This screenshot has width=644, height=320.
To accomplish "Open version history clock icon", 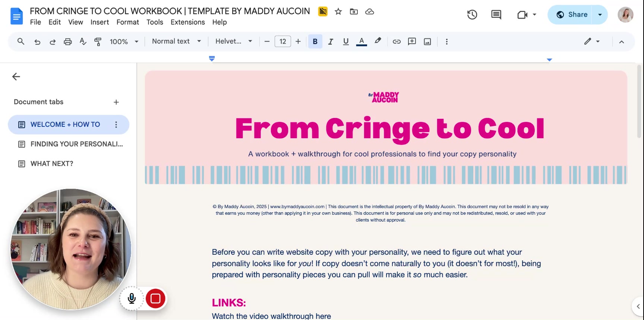I will [x=472, y=15].
